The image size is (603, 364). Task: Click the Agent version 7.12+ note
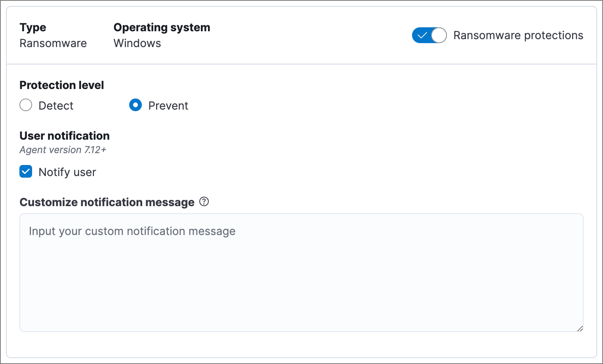63,150
